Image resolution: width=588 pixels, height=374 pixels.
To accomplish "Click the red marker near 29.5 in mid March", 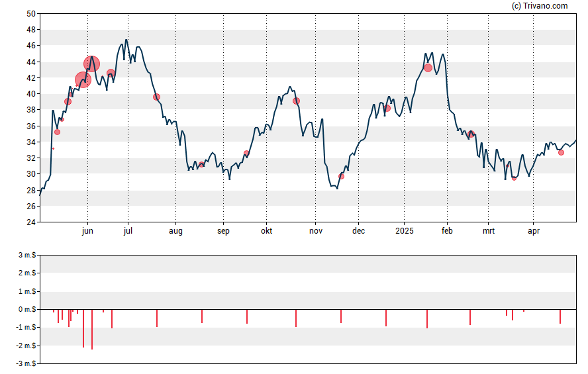I will click(514, 178).
